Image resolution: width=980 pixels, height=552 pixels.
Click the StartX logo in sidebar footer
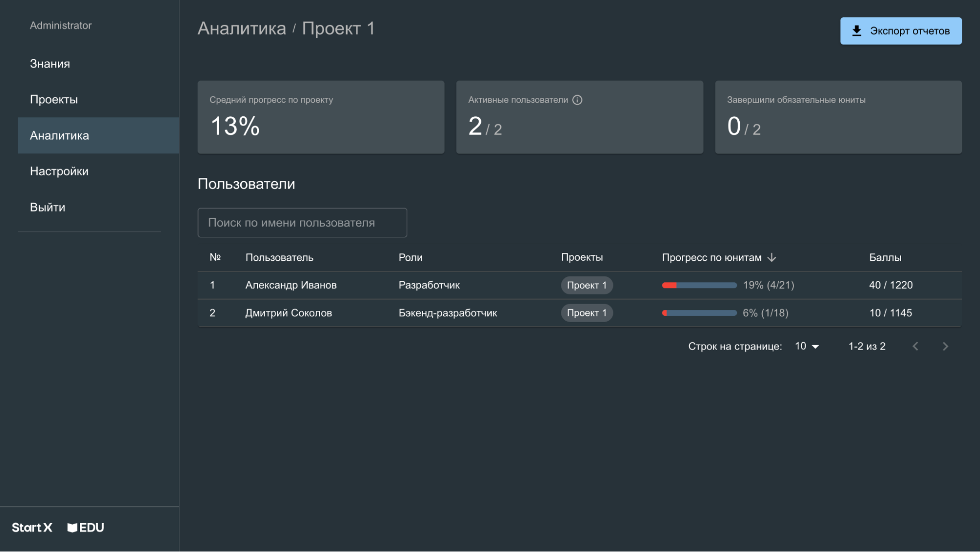32,527
